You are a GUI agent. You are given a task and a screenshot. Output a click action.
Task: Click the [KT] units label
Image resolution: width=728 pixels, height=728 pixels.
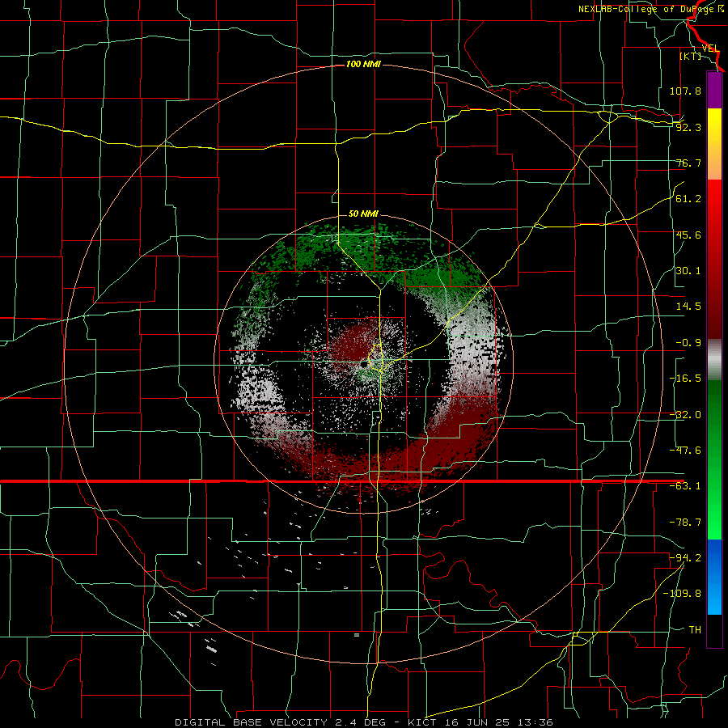(x=691, y=56)
